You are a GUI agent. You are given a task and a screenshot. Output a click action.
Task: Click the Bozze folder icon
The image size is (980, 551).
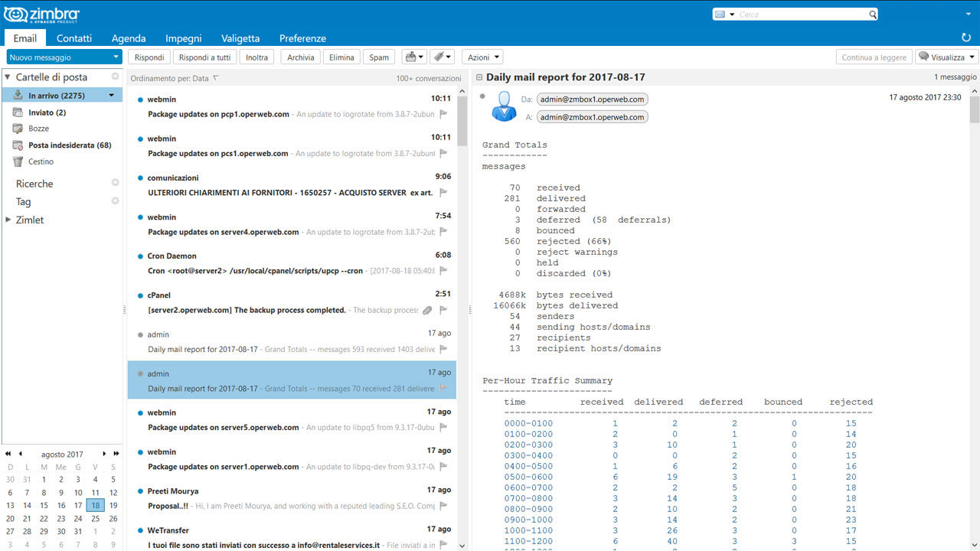[18, 129]
